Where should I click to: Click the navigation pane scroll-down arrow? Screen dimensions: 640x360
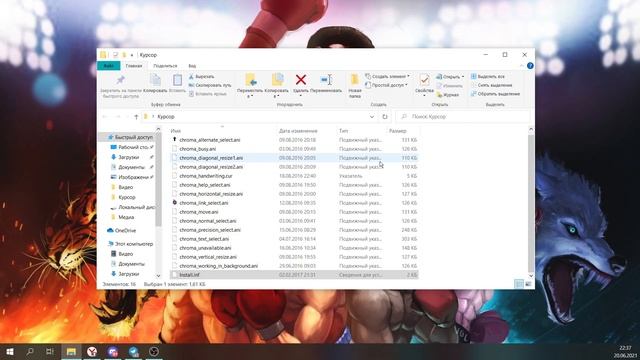pyautogui.click(x=158, y=276)
